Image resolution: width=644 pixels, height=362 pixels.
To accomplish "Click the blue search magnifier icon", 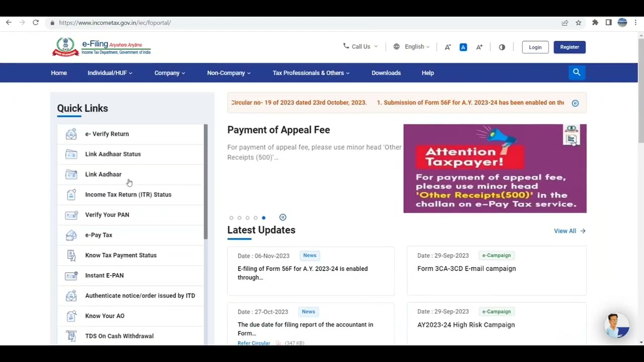I will click(577, 72).
